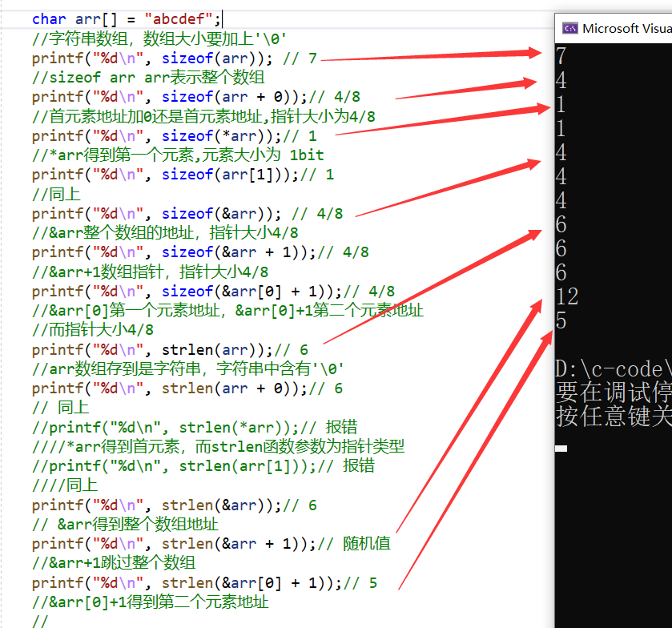Image resolution: width=672 pixels, height=628 pixels.
Task: Click the comment 'sizeof arr arr表示整个数组'
Action: 148,78
